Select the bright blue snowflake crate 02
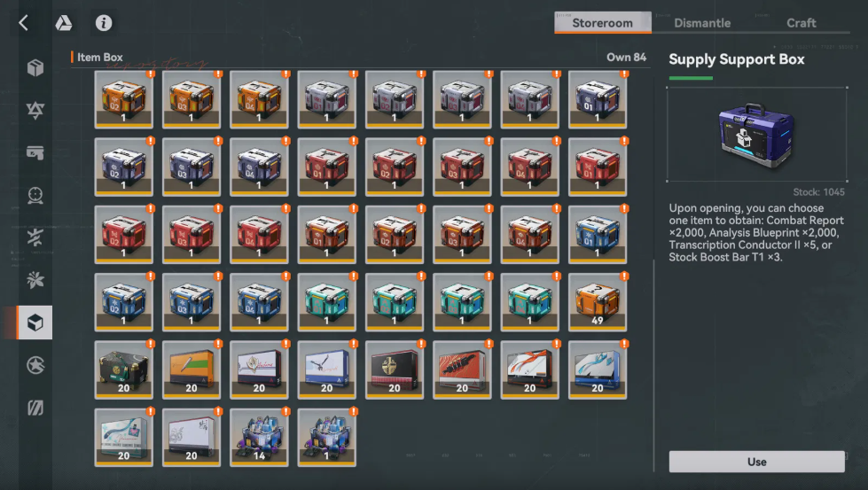Image resolution: width=868 pixels, height=490 pixels. tap(123, 302)
